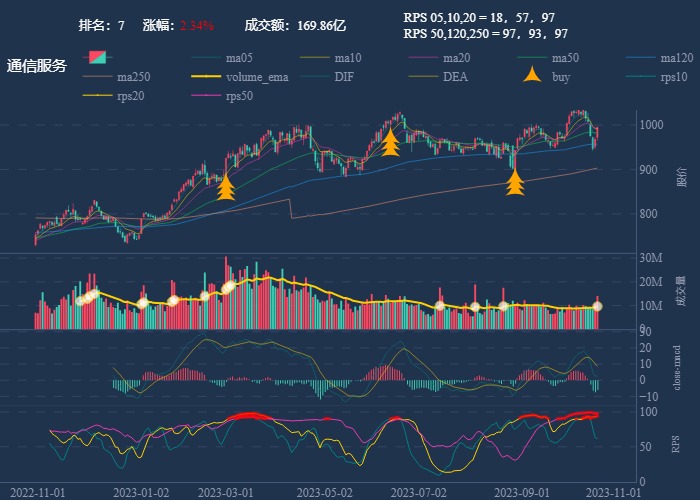Screen dimensions: 700x500
Task: Click the yellow volume_ema legend line icon
Action: click(206, 77)
